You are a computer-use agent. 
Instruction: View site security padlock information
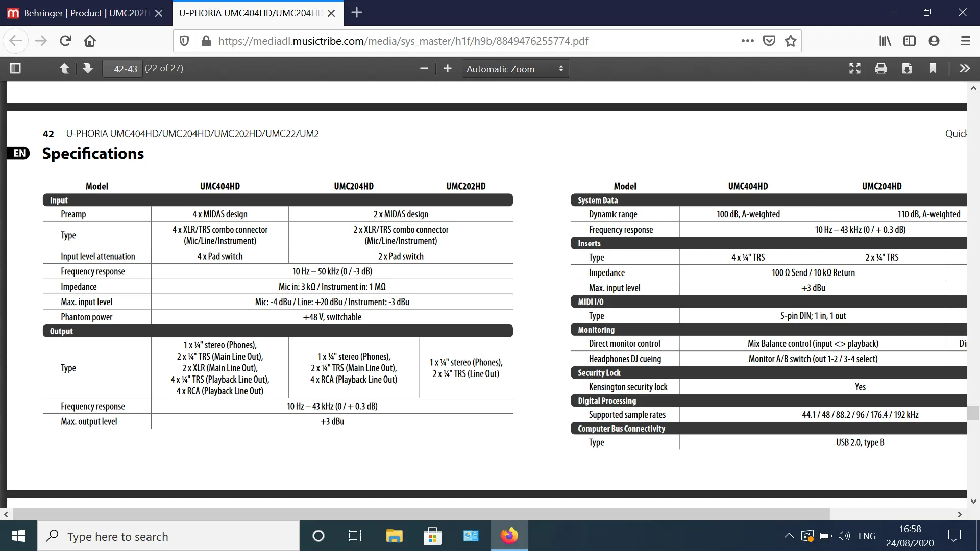(206, 41)
